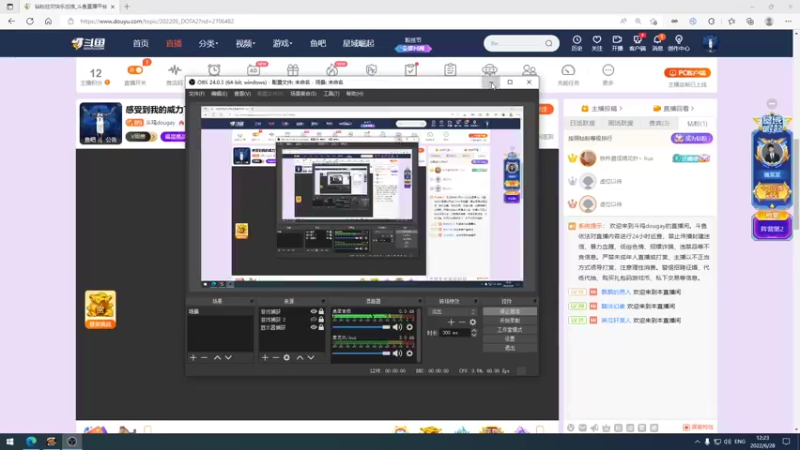The height and width of the screenshot is (450, 800).
Task: Click OBS studio mode button
Action: click(510, 330)
